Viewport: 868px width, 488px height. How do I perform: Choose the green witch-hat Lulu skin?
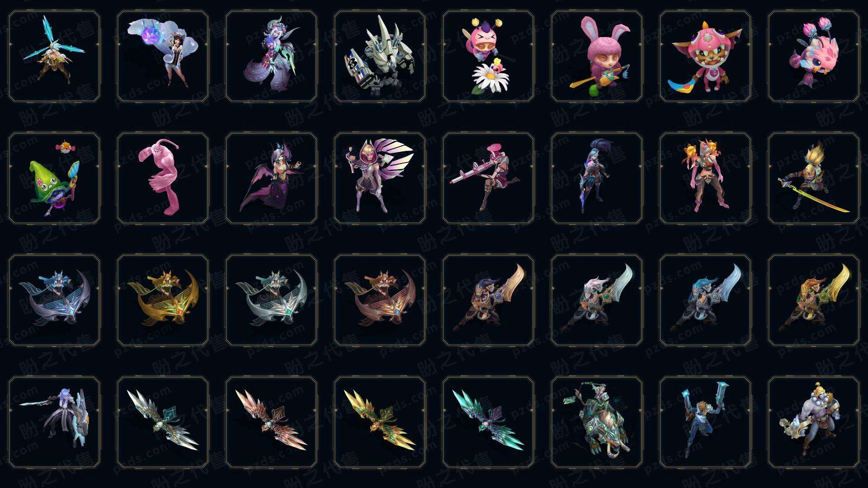pyautogui.click(x=54, y=178)
